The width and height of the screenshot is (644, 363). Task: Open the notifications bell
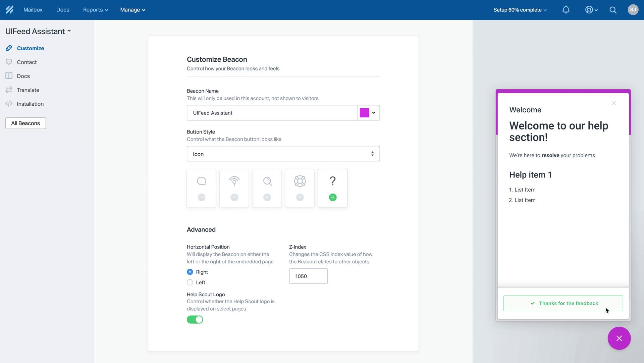click(x=566, y=10)
